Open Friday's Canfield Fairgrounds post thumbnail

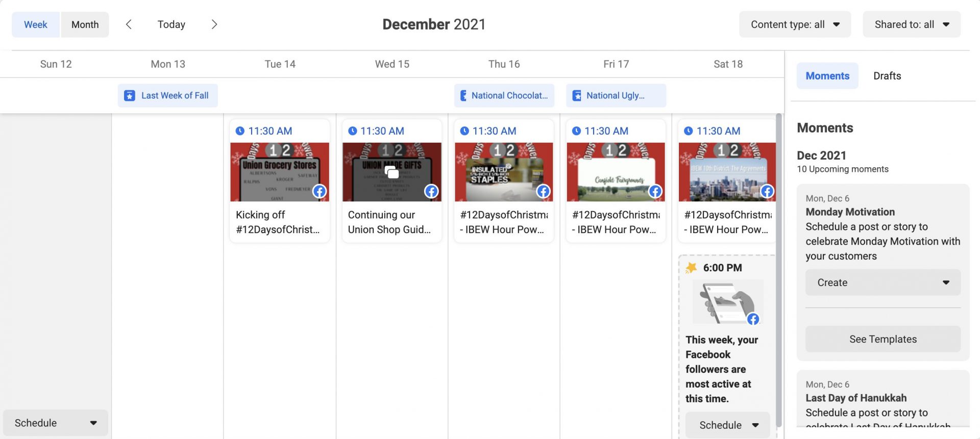616,172
